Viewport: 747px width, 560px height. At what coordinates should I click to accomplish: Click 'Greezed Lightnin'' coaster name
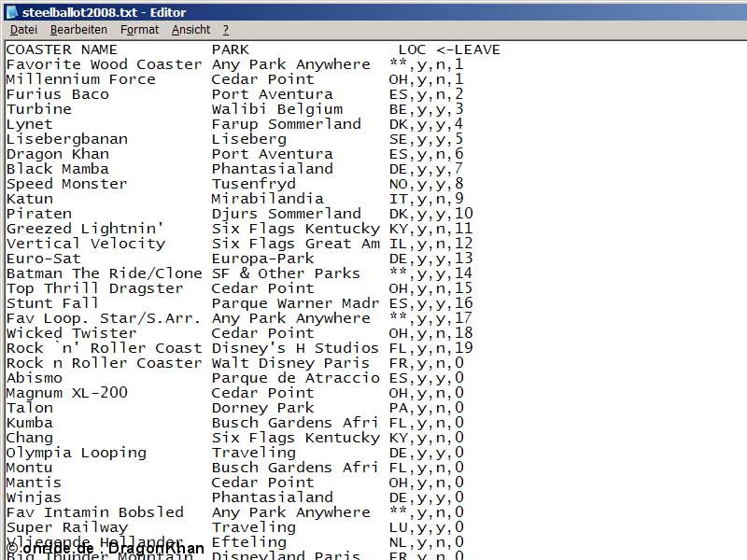coord(85,229)
